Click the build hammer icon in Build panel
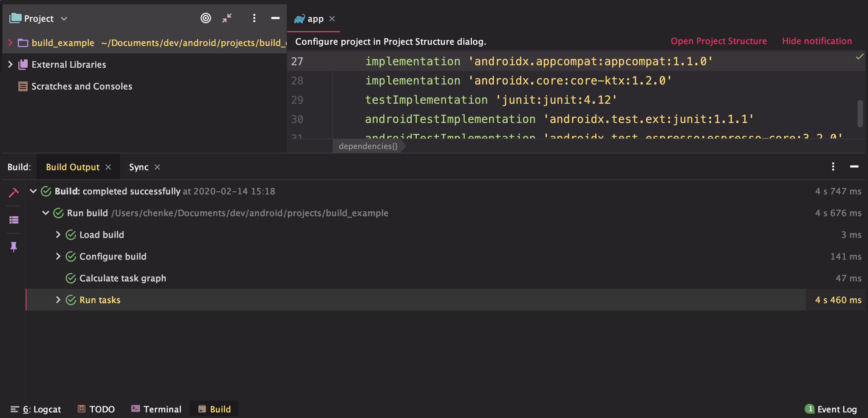Screen dimensions: 868x418 13,192
